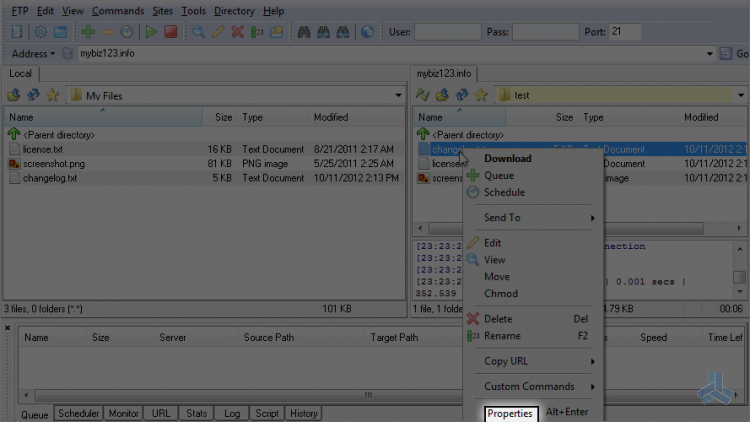Go up a folder in Local pane
Viewport: 750px width, 422px height.
pyautogui.click(x=13, y=95)
